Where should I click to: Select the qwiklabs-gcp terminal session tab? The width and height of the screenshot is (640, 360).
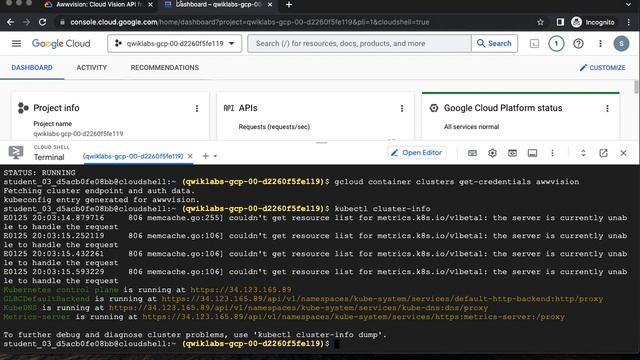click(133, 156)
